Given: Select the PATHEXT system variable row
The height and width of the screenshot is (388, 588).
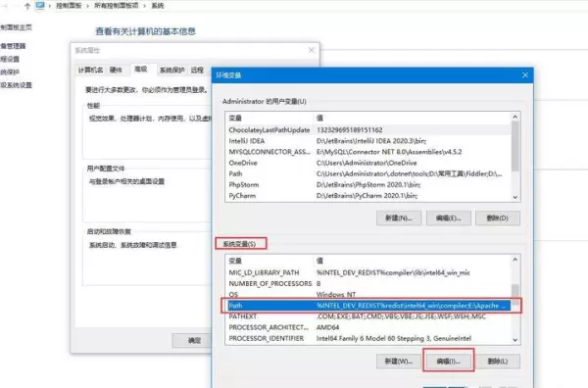Looking at the screenshot, I should click(x=368, y=316).
